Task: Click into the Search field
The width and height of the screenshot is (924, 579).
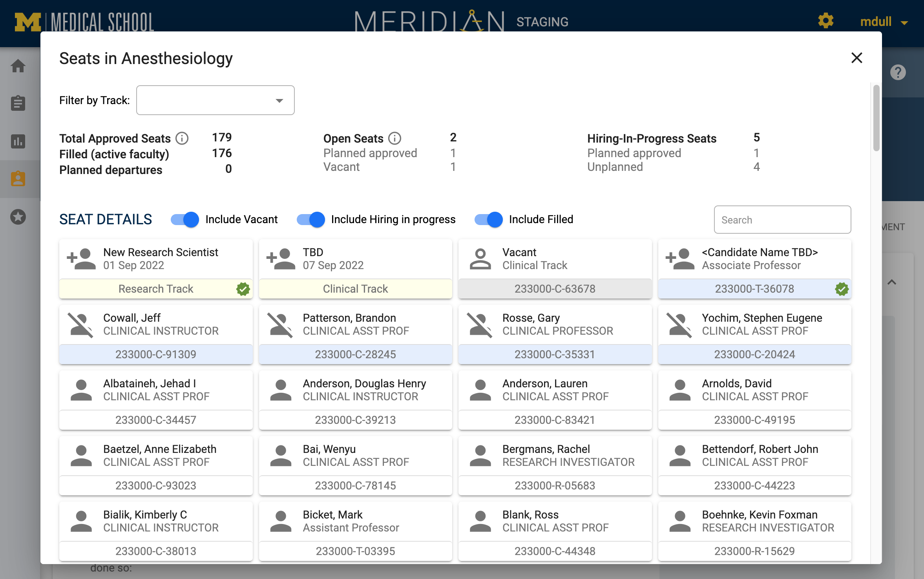Action: point(782,220)
